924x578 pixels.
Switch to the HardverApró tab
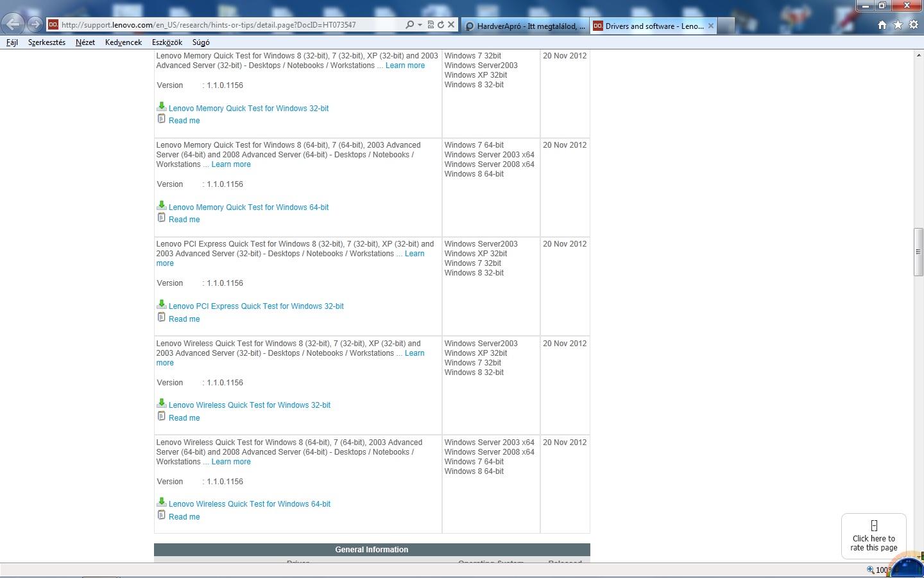(x=525, y=26)
